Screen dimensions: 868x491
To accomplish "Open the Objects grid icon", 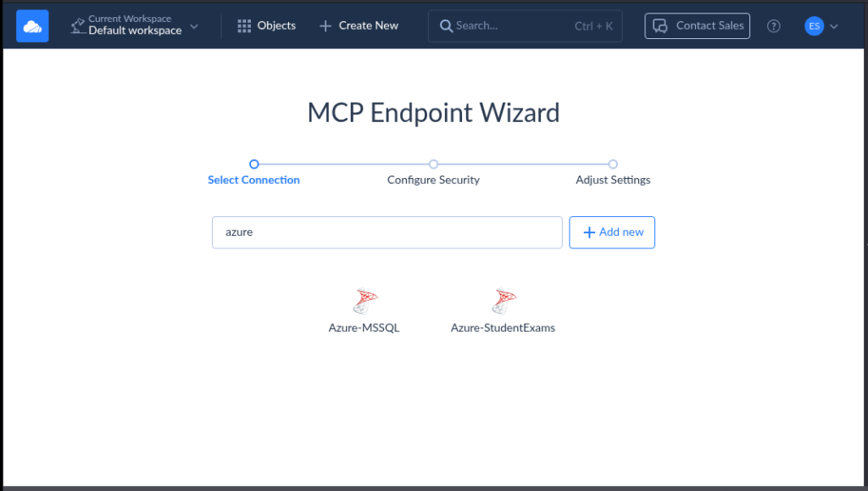I will click(243, 25).
